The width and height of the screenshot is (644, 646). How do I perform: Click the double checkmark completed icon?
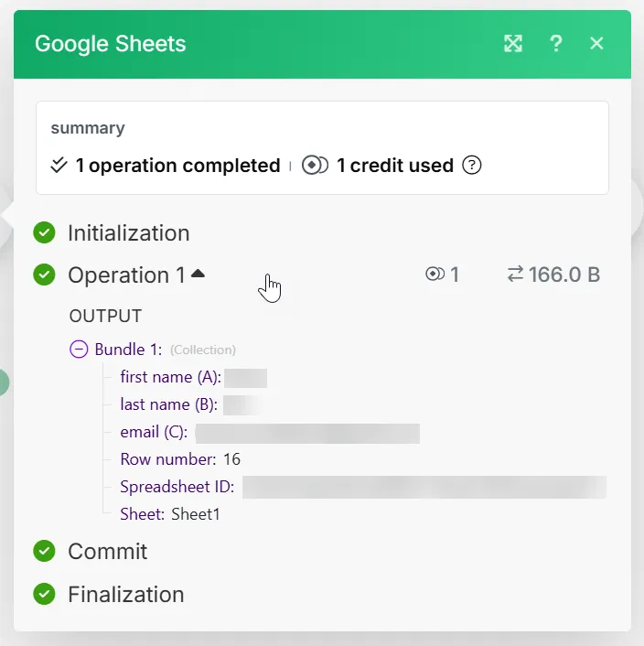click(59, 166)
